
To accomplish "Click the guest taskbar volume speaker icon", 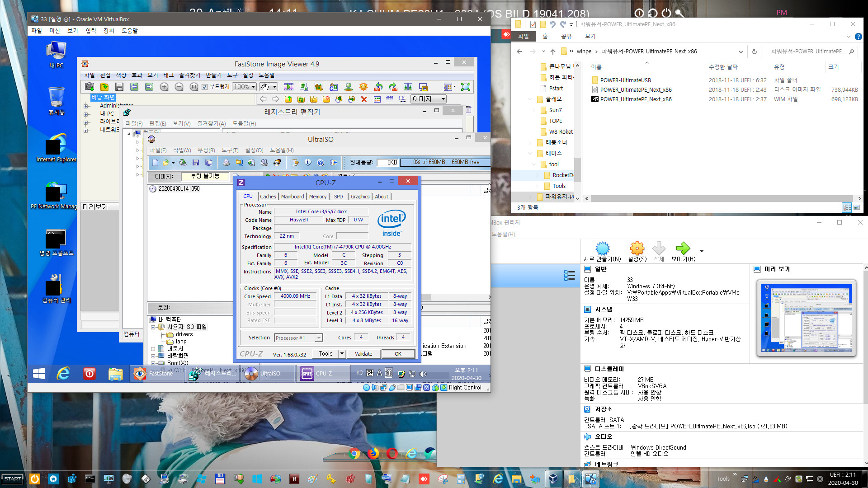I will 423,374.
